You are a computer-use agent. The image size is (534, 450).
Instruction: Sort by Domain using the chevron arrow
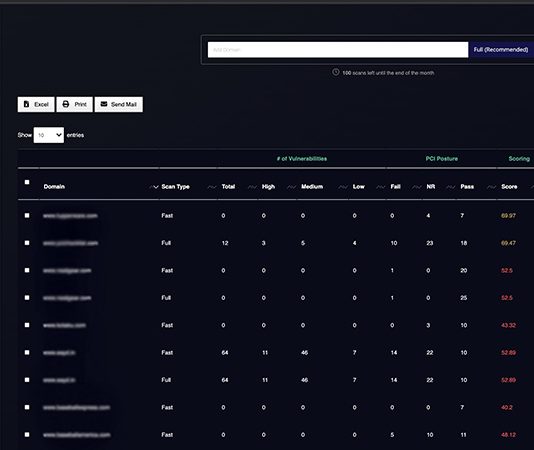tap(154, 187)
